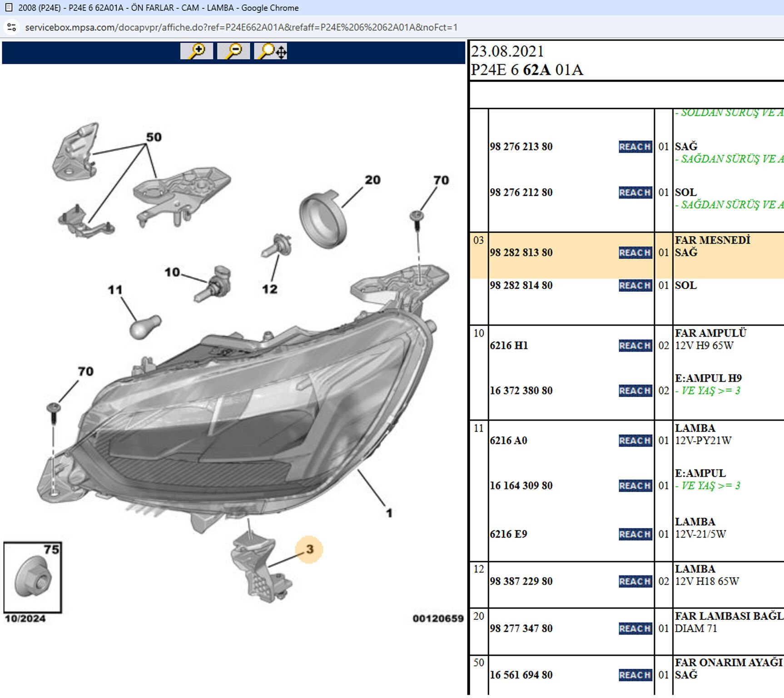Viewport: 784px width, 698px height.
Task: Click REACH badge for 98 277 347 80
Action: click(x=635, y=628)
